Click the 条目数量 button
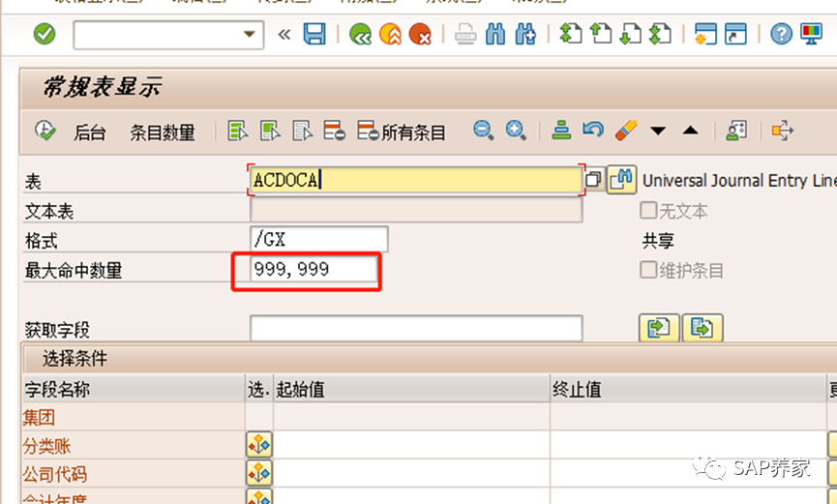The image size is (837, 504). (163, 133)
